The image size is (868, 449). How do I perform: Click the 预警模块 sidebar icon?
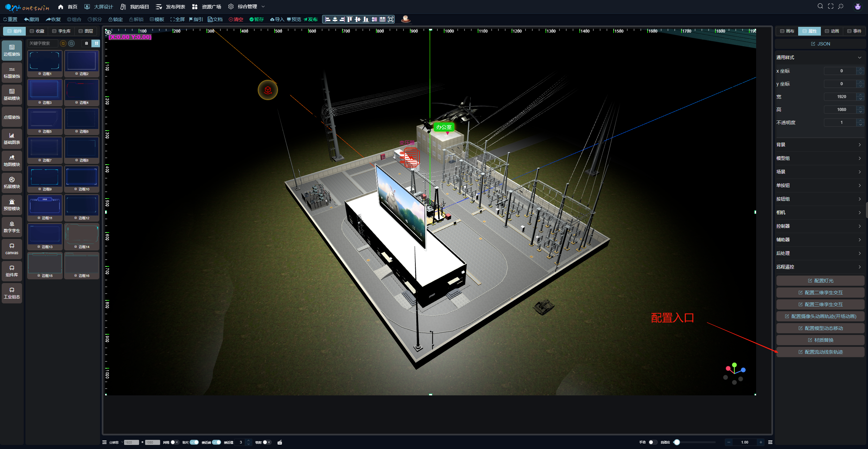pos(12,205)
